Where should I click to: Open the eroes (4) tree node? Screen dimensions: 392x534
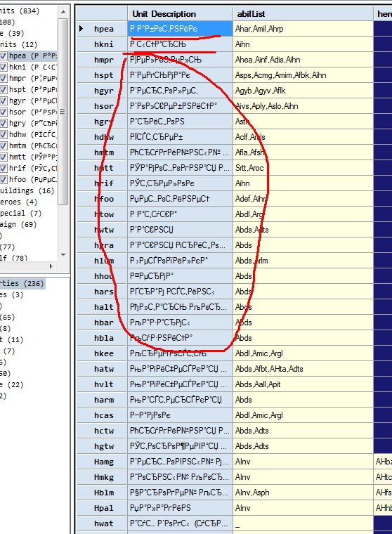pos(18,202)
